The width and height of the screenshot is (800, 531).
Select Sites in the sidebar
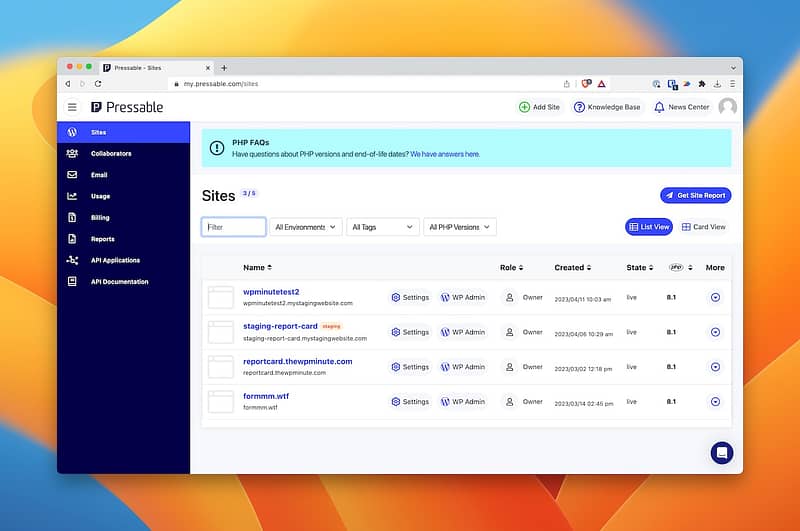click(123, 132)
